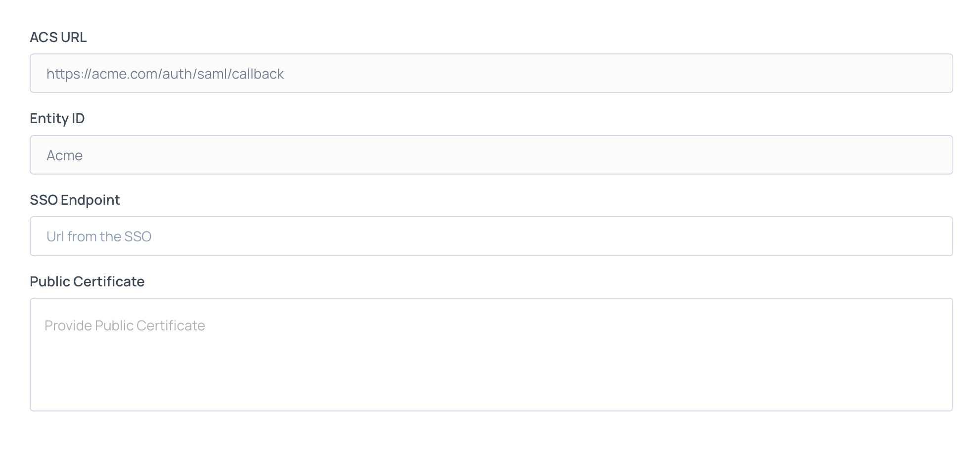The height and width of the screenshot is (455, 980).
Task: Click the "Provide Public Certificate" placeholder text
Action: pyautogui.click(x=125, y=325)
